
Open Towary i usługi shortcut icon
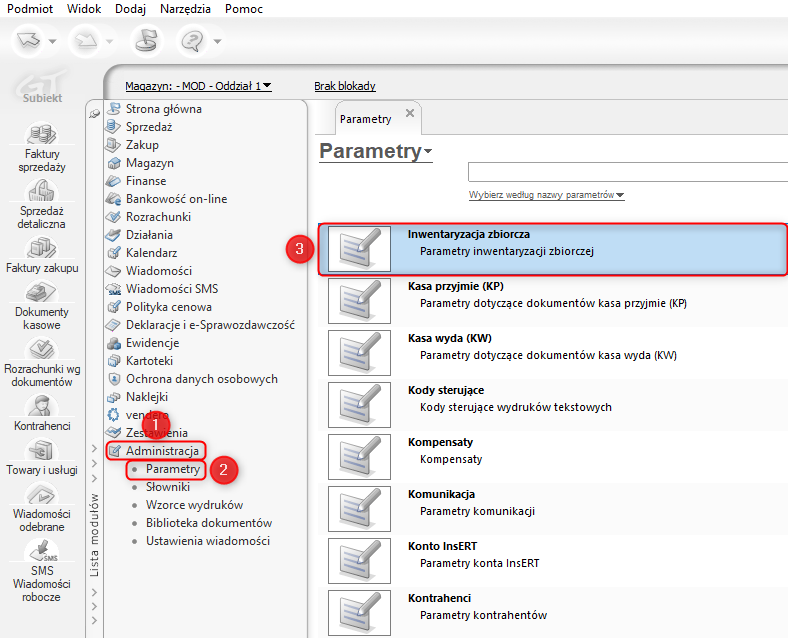click(42, 450)
